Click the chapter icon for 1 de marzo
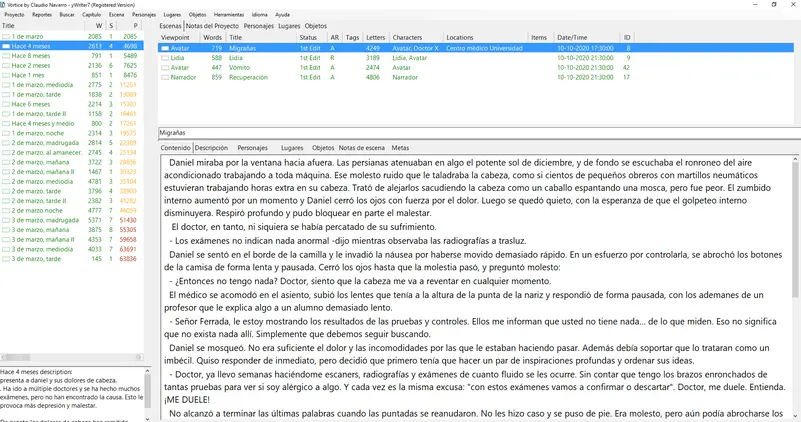 (6, 37)
